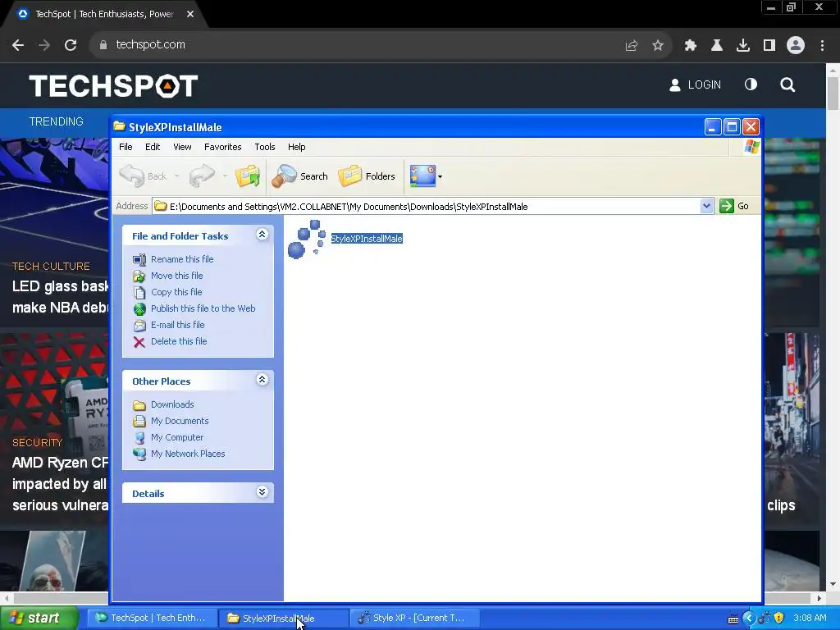The width and height of the screenshot is (840, 630).
Task: Open My Computer from Other Places
Action: pos(177,437)
